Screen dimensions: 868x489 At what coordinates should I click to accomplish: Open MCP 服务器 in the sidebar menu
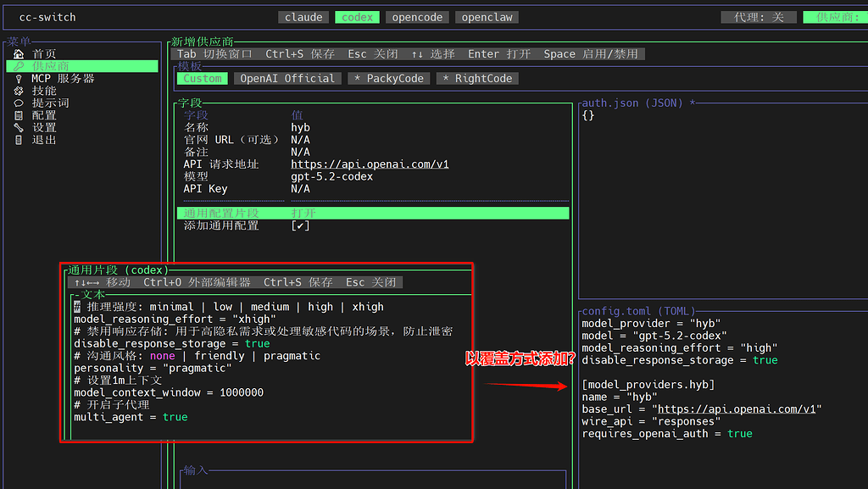tap(63, 79)
